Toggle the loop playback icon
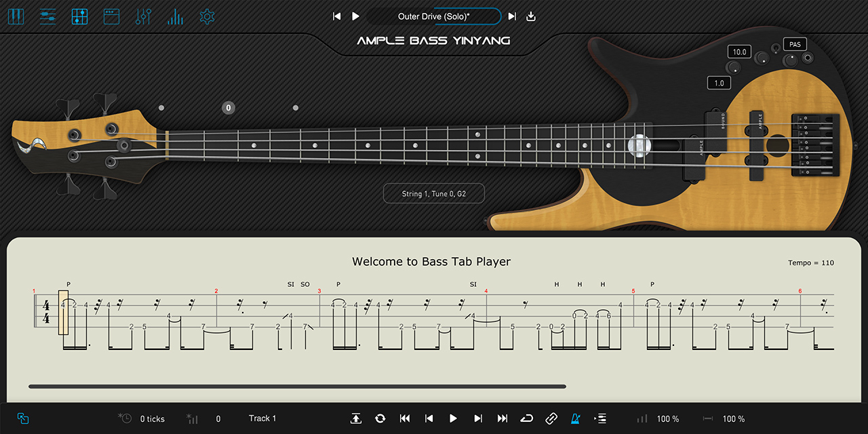 [x=527, y=418]
